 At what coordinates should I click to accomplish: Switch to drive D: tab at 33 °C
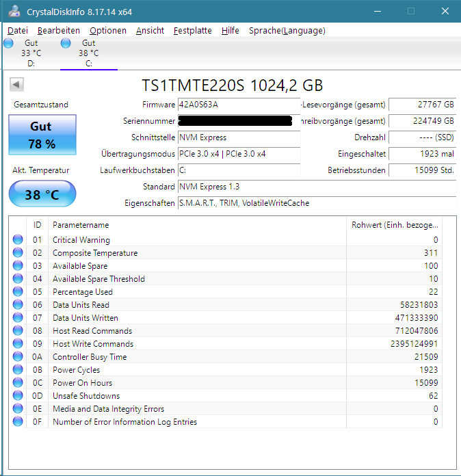tap(31, 53)
